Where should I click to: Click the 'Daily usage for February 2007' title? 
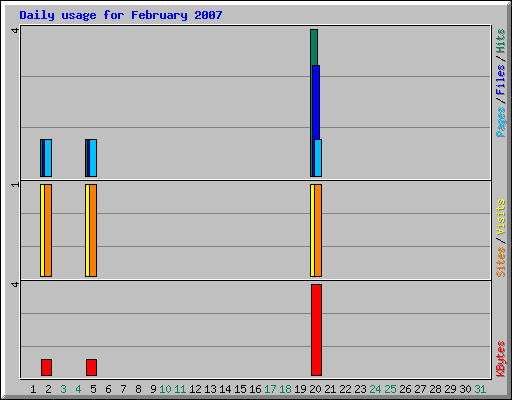click(x=121, y=15)
